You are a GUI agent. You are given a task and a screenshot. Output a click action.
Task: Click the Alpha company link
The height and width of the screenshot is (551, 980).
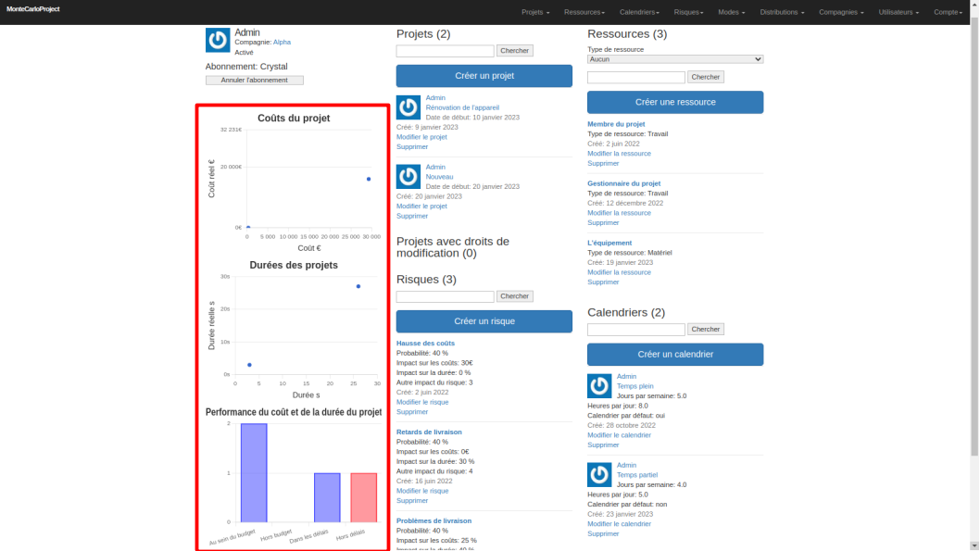tap(282, 42)
